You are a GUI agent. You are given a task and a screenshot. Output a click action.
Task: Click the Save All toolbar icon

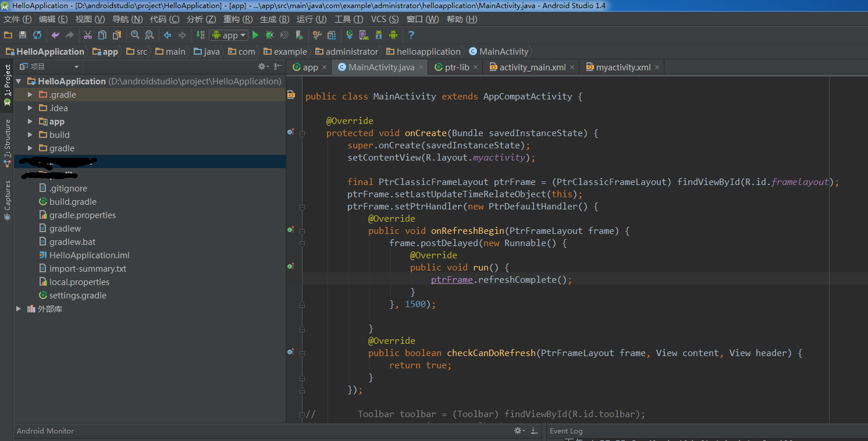click(x=23, y=35)
